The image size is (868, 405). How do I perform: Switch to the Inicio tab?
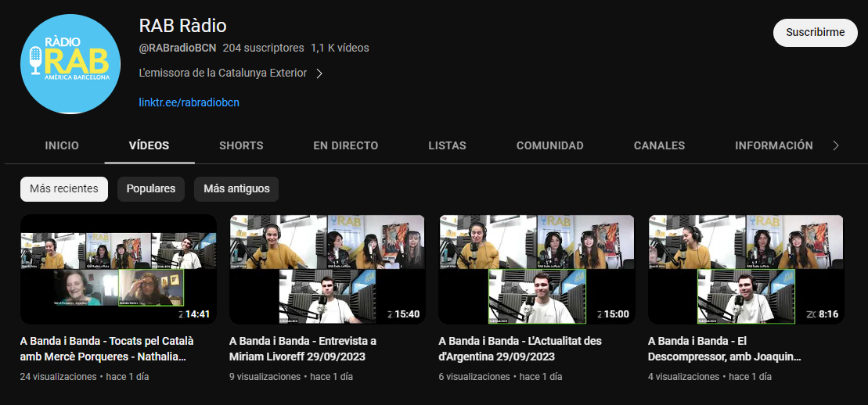click(62, 145)
